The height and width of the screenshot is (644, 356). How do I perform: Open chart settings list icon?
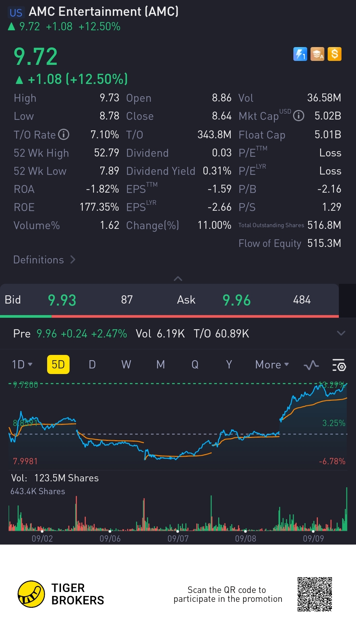339,365
